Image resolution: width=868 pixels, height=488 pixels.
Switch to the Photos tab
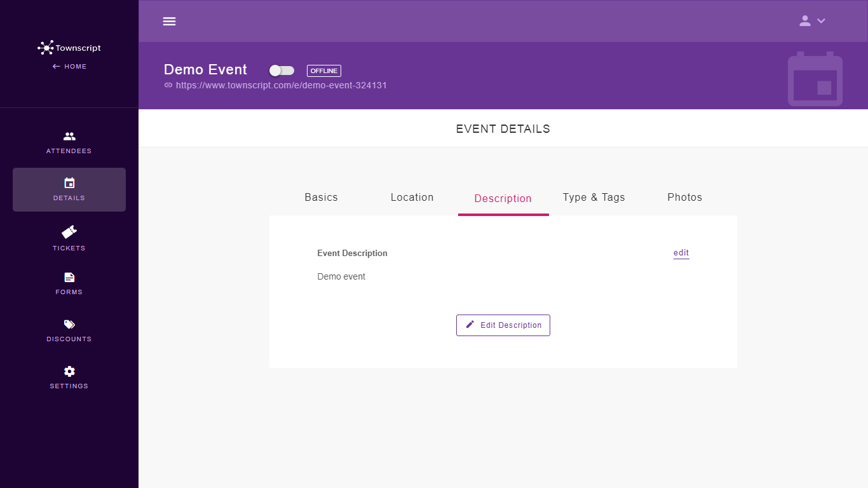point(685,197)
